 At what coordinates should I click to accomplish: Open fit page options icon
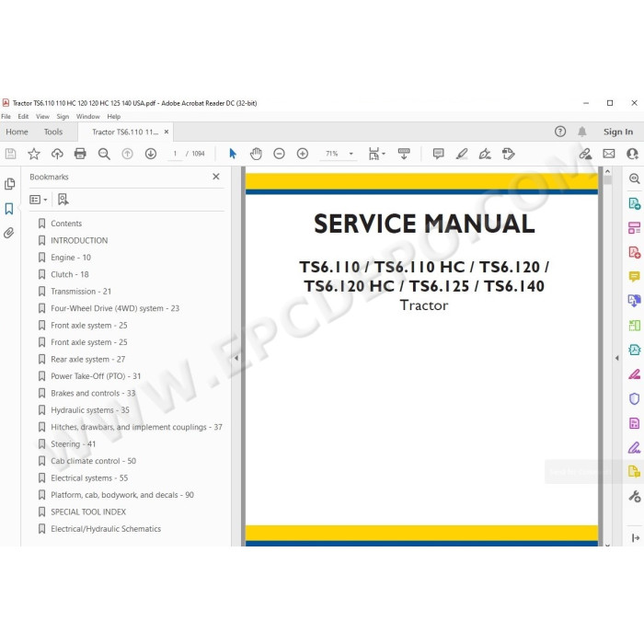tap(376, 154)
